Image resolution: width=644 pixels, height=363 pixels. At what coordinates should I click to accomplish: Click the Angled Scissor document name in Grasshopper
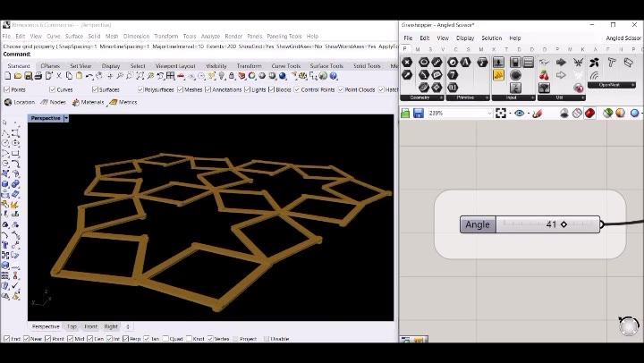[x=623, y=38]
